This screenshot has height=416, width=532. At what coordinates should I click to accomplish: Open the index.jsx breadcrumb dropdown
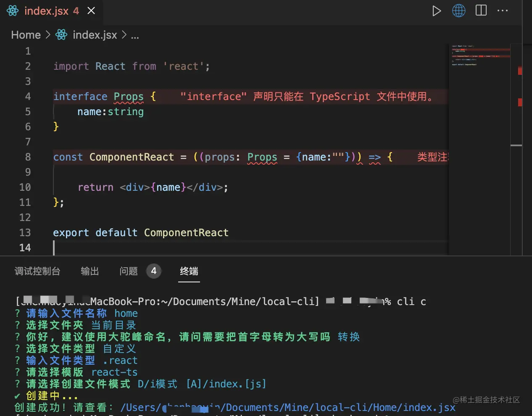click(95, 35)
